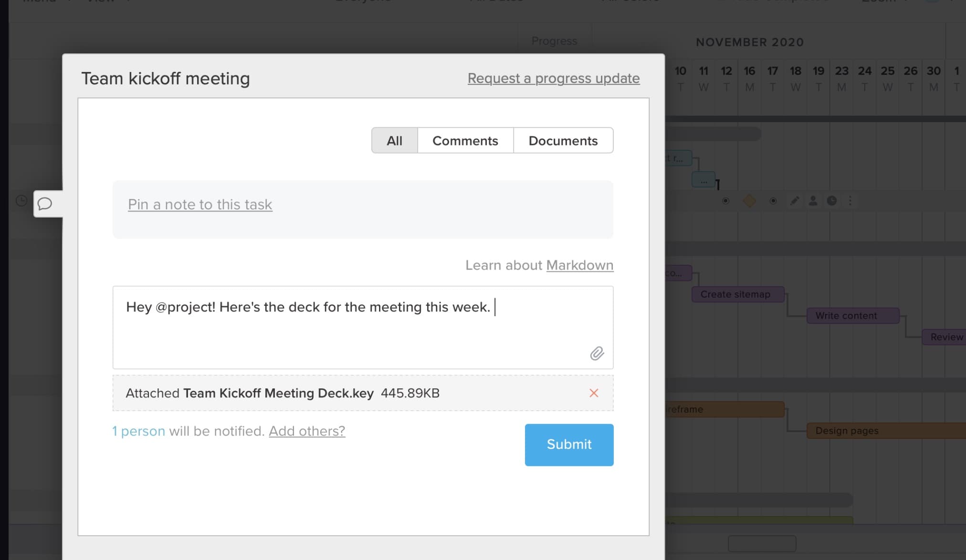
Task: Click the Pin a note to this task field
Action: point(200,204)
